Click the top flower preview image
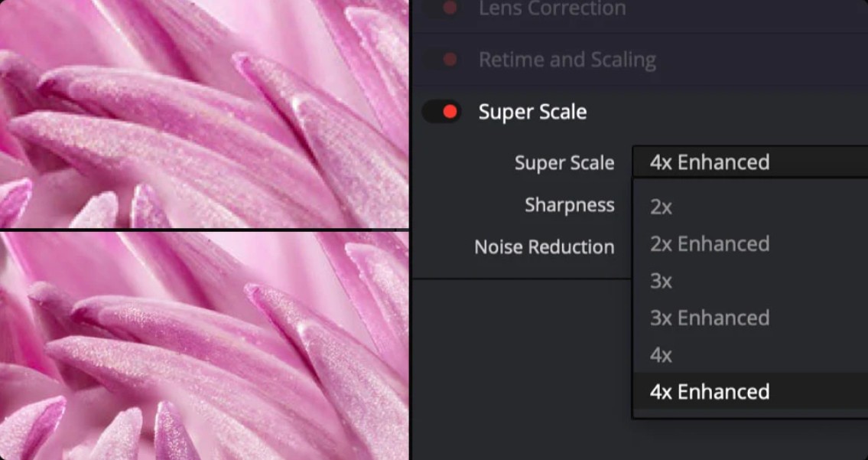 click(x=204, y=113)
